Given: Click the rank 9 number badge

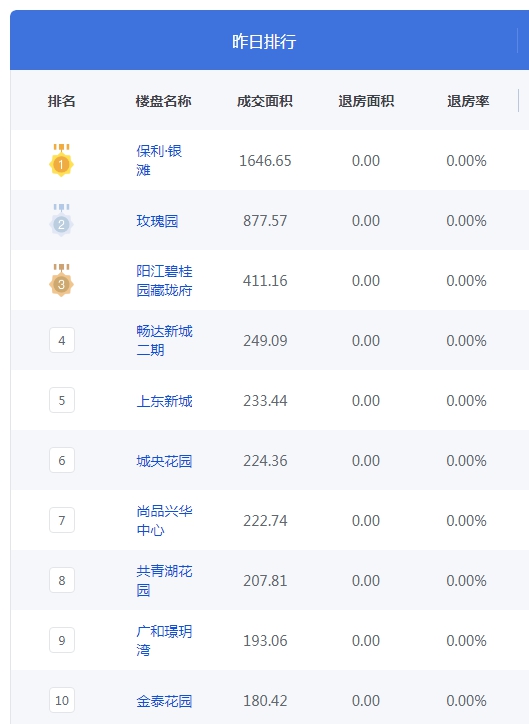Looking at the screenshot, I should click(x=62, y=640).
